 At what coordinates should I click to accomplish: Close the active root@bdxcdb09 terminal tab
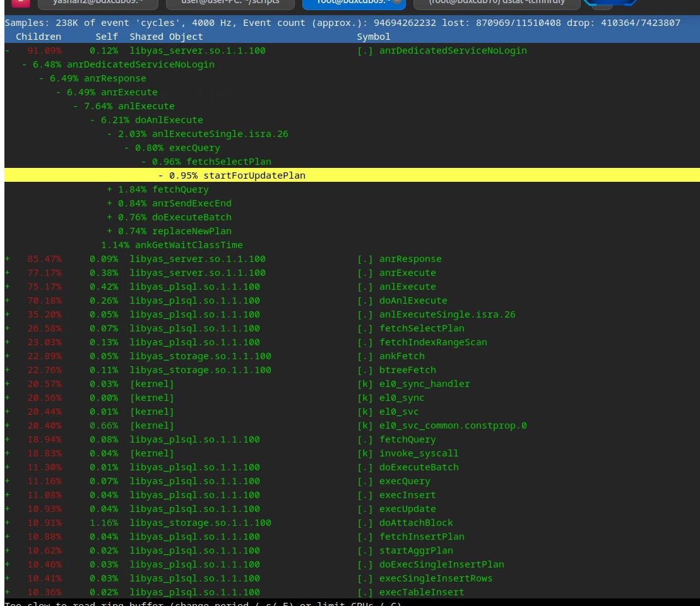[x=396, y=2]
